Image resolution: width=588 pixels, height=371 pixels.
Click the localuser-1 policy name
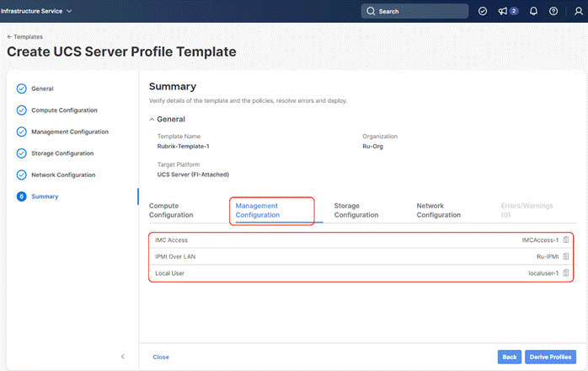(543, 273)
